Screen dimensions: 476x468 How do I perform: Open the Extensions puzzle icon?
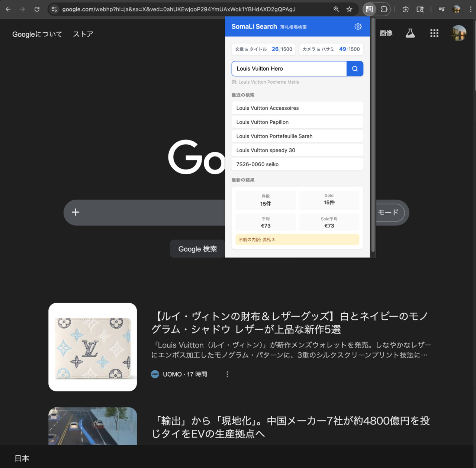click(384, 9)
